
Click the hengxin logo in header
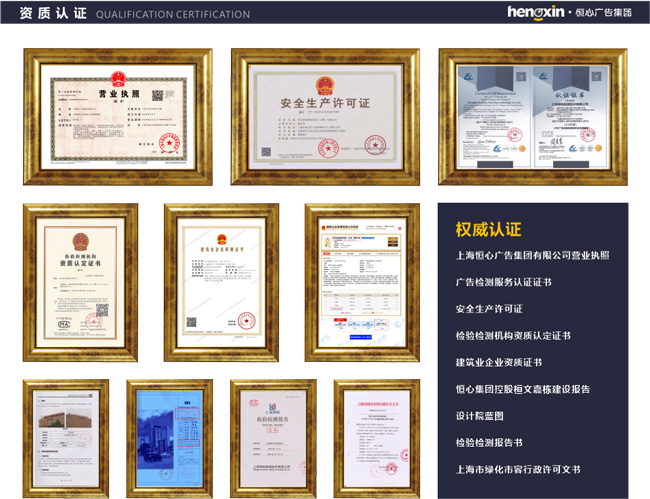(536, 12)
